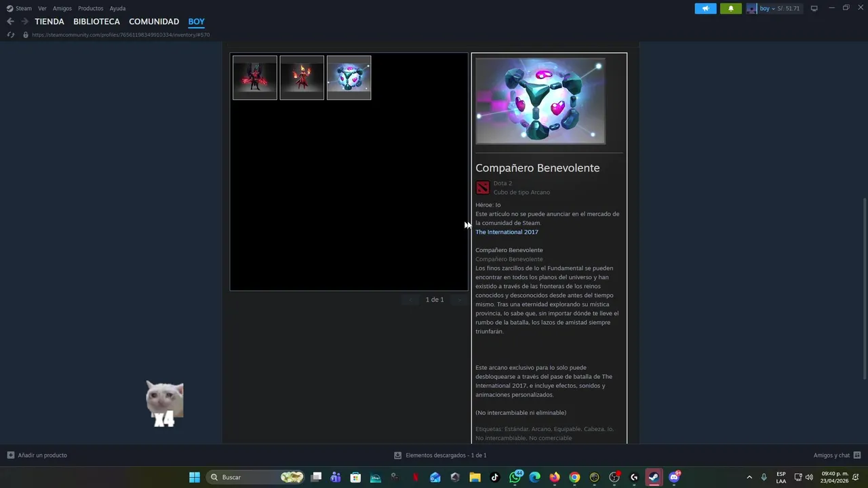Open Netflix on the taskbar
This screenshot has width=868, height=488.
click(415, 477)
